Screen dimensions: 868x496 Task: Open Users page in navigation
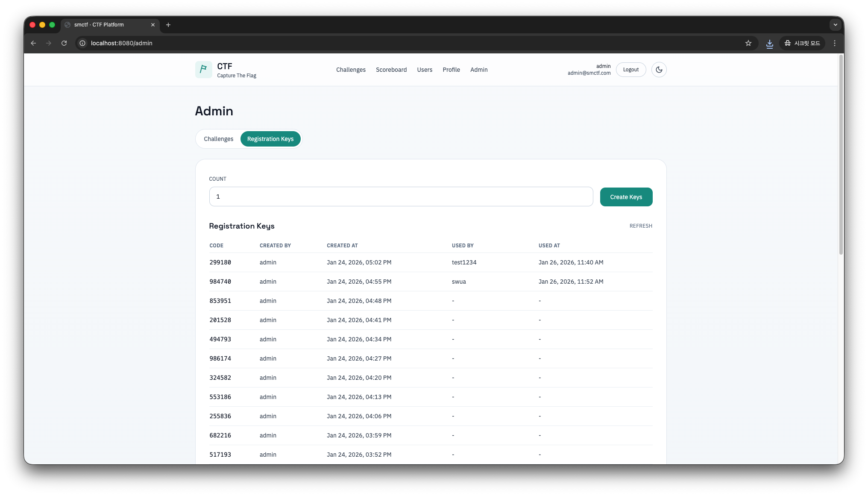tap(424, 70)
